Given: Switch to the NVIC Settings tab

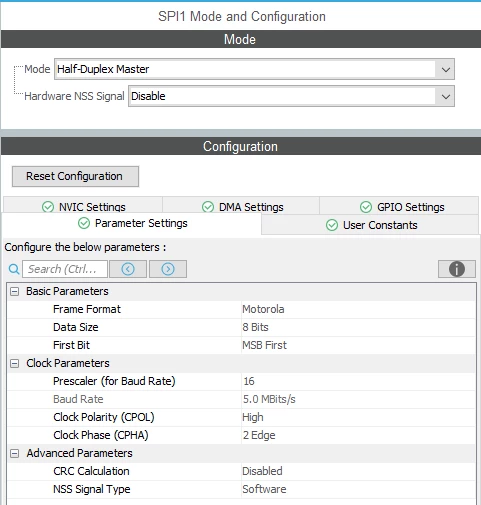Looking at the screenshot, I should point(83,205).
